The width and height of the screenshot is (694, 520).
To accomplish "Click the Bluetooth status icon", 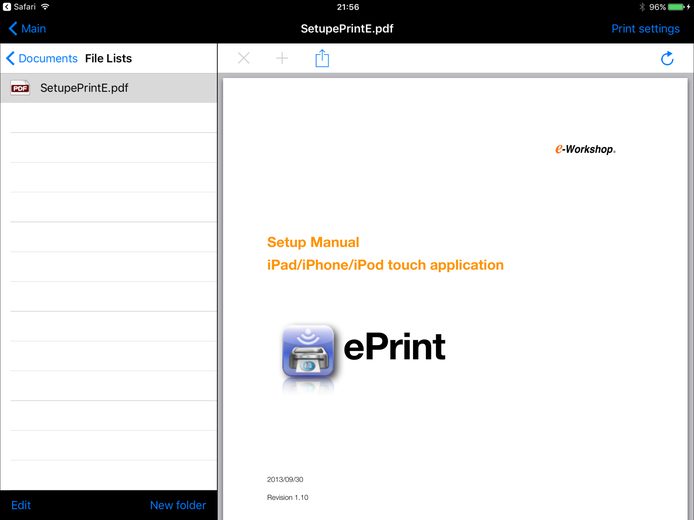I will click(642, 7).
